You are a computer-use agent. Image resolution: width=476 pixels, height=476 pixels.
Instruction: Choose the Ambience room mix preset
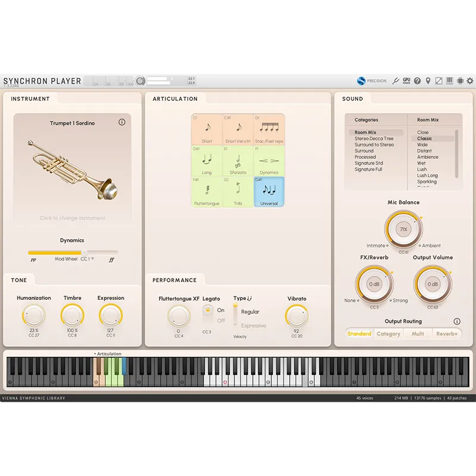(427, 157)
